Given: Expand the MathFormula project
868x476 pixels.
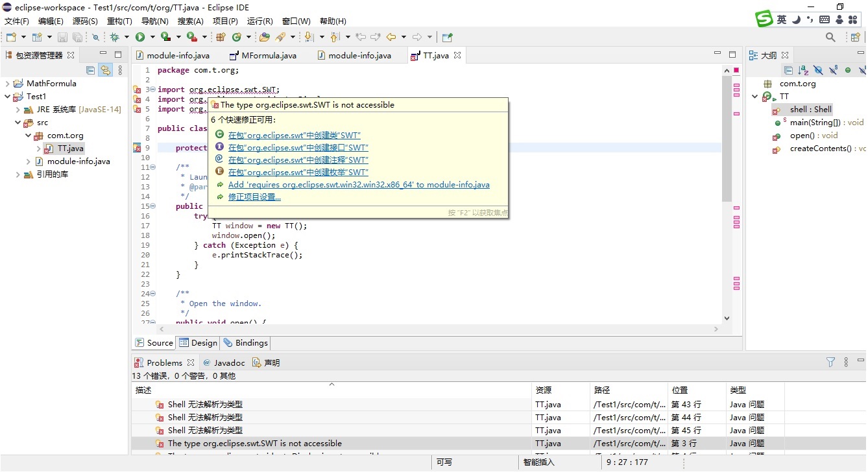Looking at the screenshot, I should click(x=7, y=84).
